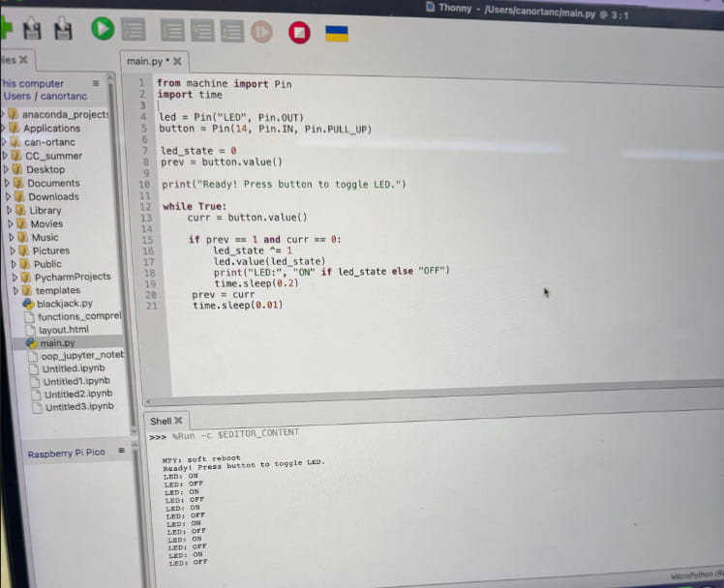Close the Shell tab
Viewport: 724px width, 588px height.
pos(179,420)
